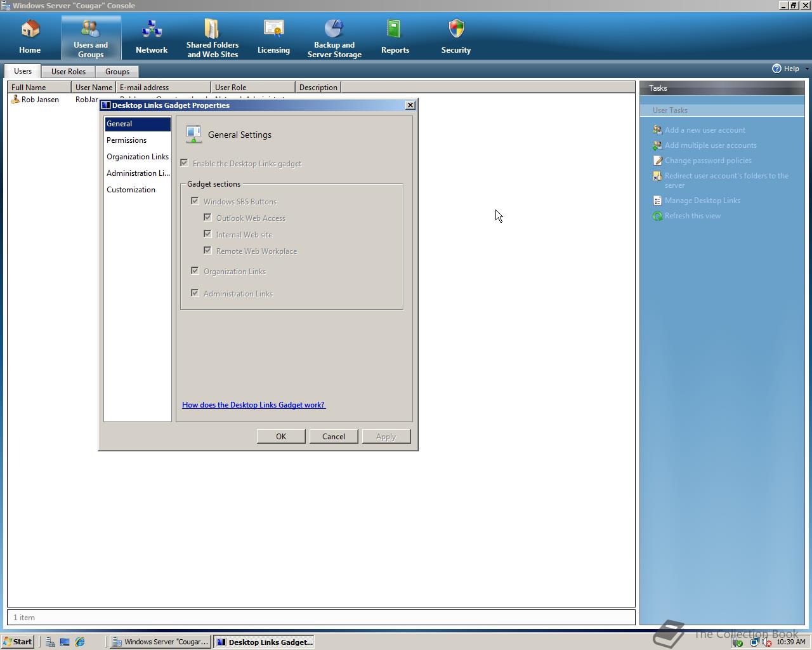812x650 pixels.
Task: Click the Manage Desktop Links icon
Action: 657,201
